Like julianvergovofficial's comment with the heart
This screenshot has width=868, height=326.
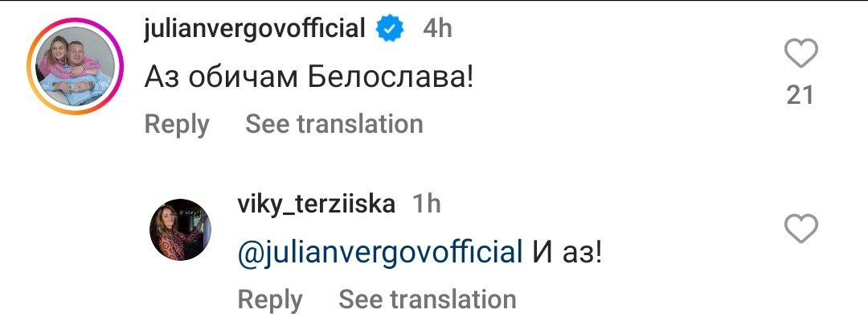[800, 55]
